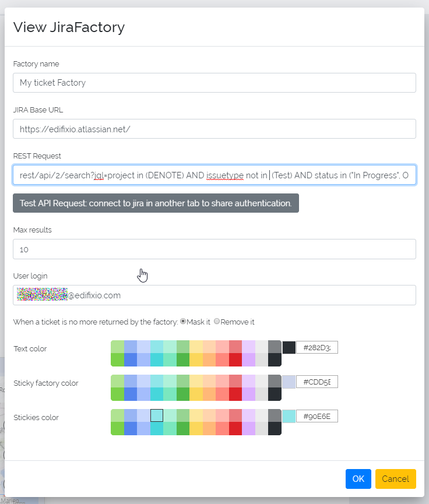Select the bright green swatch for Stickies color

click(117, 428)
